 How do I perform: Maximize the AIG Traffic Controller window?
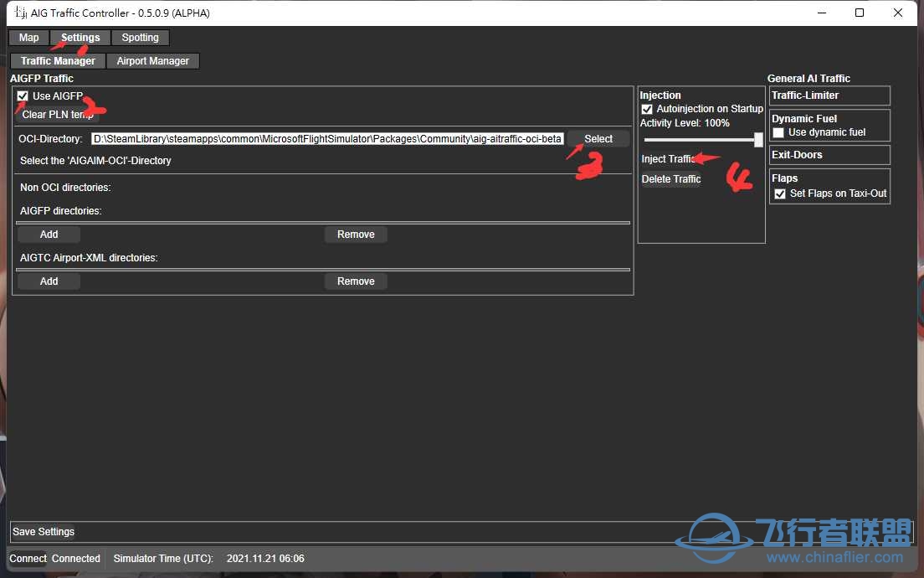coord(860,13)
